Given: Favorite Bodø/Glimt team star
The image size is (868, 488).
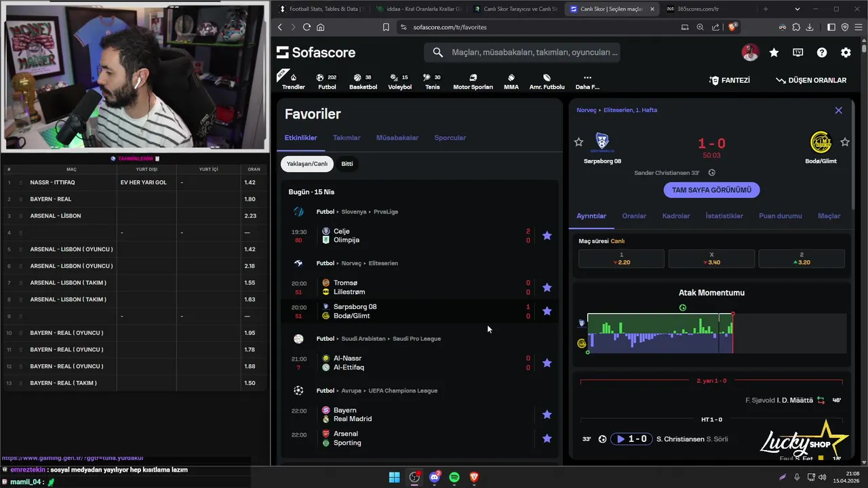Looking at the screenshot, I should 844,142.
